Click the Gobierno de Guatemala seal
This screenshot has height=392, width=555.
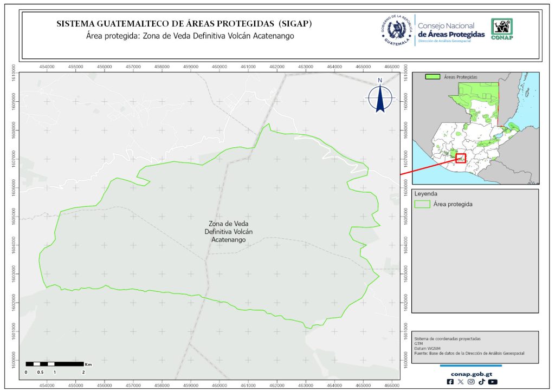[396, 30]
